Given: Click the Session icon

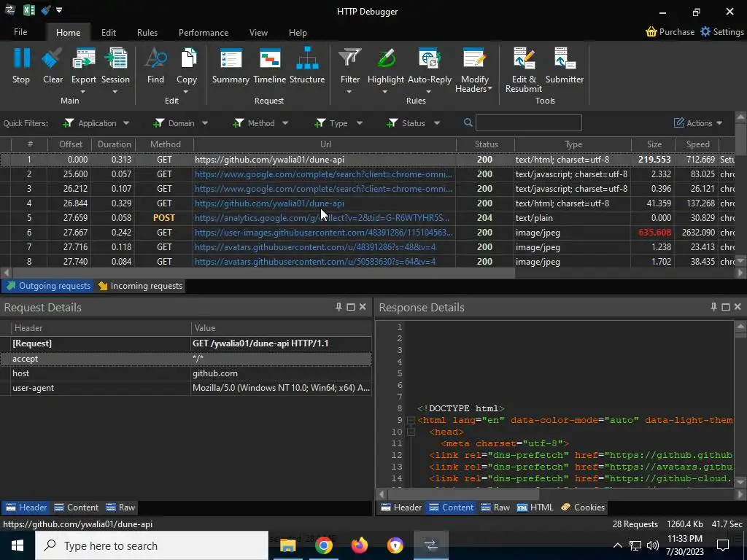Looking at the screenshot, I should [115, 58].
